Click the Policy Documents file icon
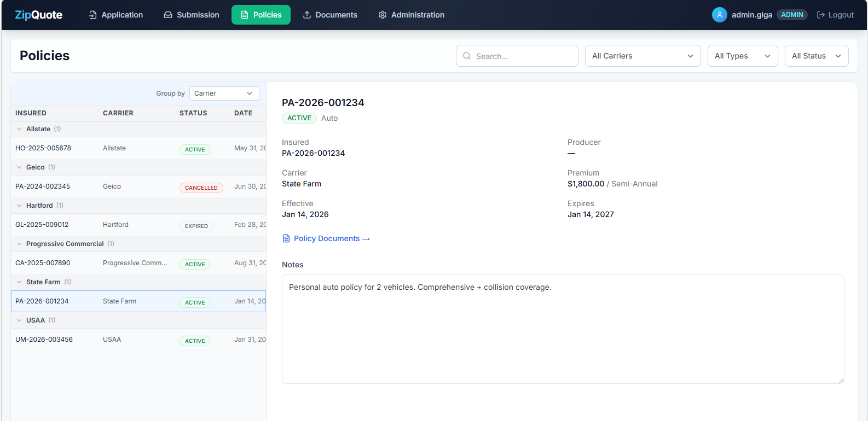 coord(286,238)
